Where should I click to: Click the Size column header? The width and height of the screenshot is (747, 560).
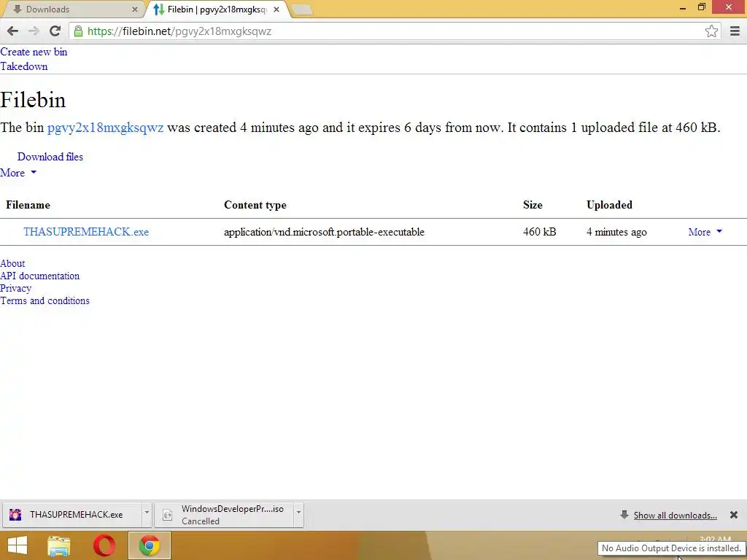(x=533, y=205)
